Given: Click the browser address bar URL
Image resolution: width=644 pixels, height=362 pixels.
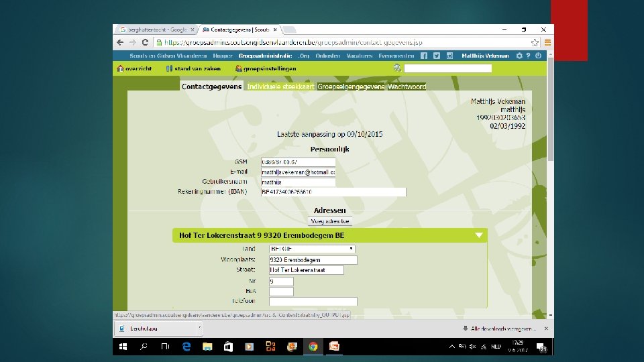Looking at the screenshot, I should (x=293, y=42).
